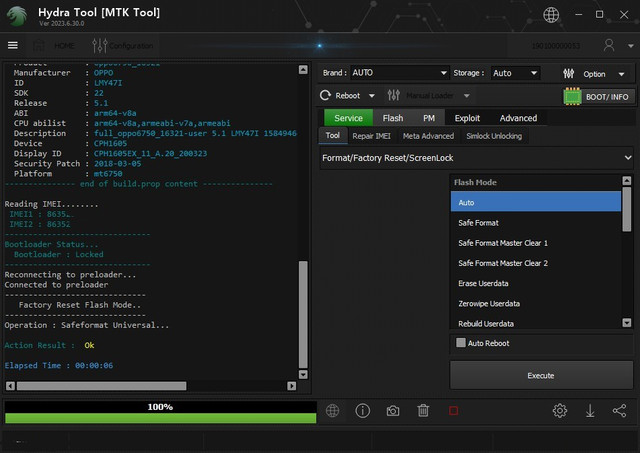This screenshot has width=640, height=453.
Task: Click the Flash Mode list scroll up arrow
Action: [627, 180]
